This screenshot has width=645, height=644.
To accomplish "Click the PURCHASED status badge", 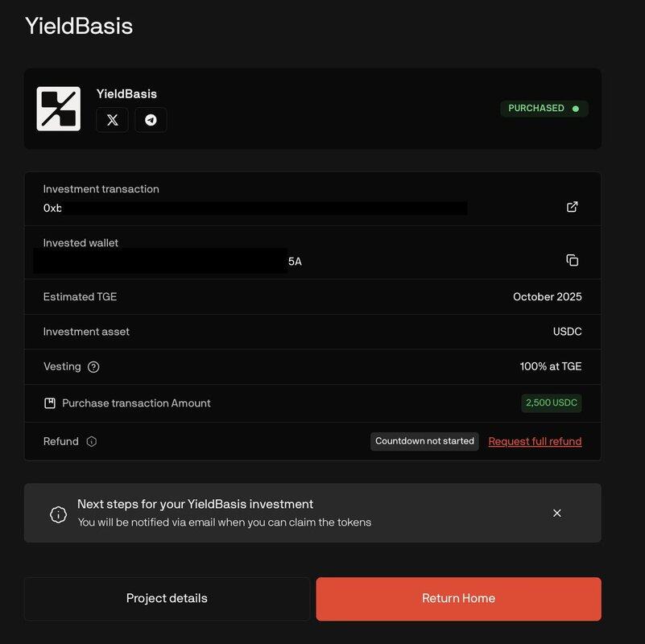I will [x=544, y=108].
